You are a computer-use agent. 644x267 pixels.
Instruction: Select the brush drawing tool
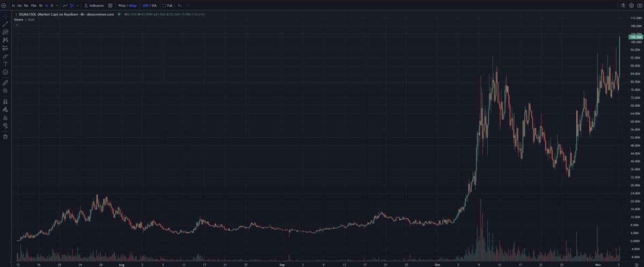coord(5,56)
